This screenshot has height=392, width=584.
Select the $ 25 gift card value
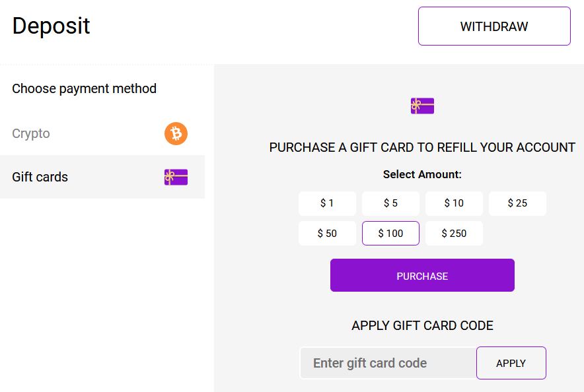[x=517, y=203]
